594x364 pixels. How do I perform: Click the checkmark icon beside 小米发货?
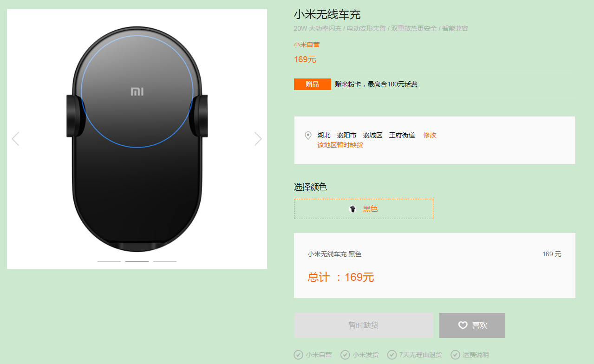345,355
